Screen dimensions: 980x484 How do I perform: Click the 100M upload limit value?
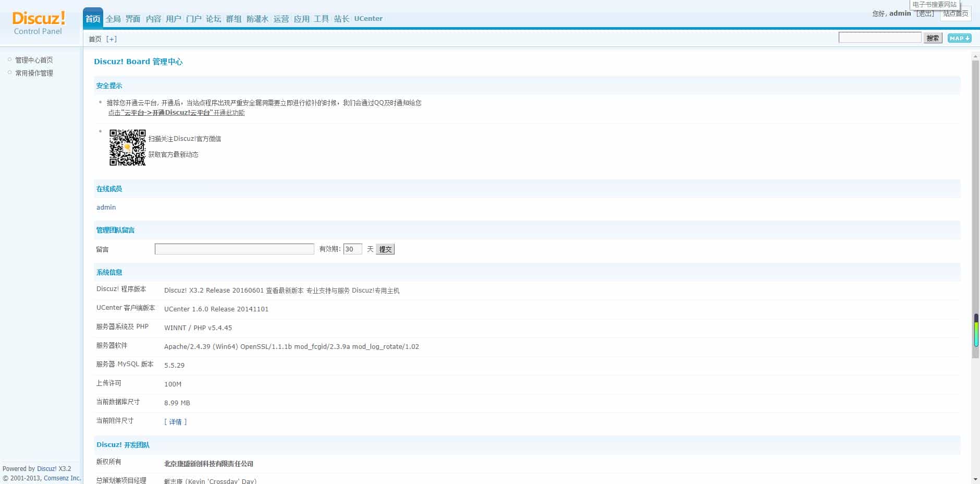pyautogui.click(x=173, y=384)
